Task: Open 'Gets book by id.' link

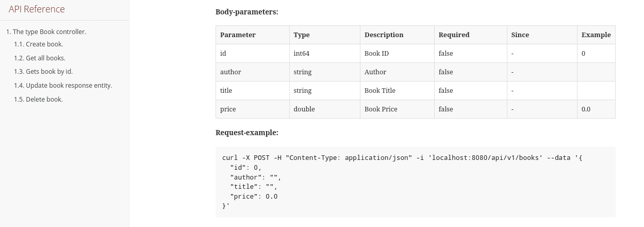Action: pyautogui.click(x=43, y=72)
